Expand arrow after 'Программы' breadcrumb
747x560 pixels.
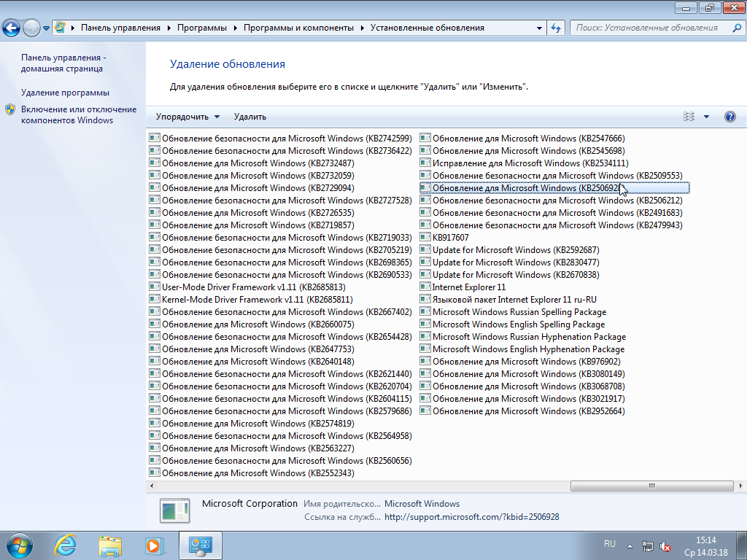pos(236,28)
